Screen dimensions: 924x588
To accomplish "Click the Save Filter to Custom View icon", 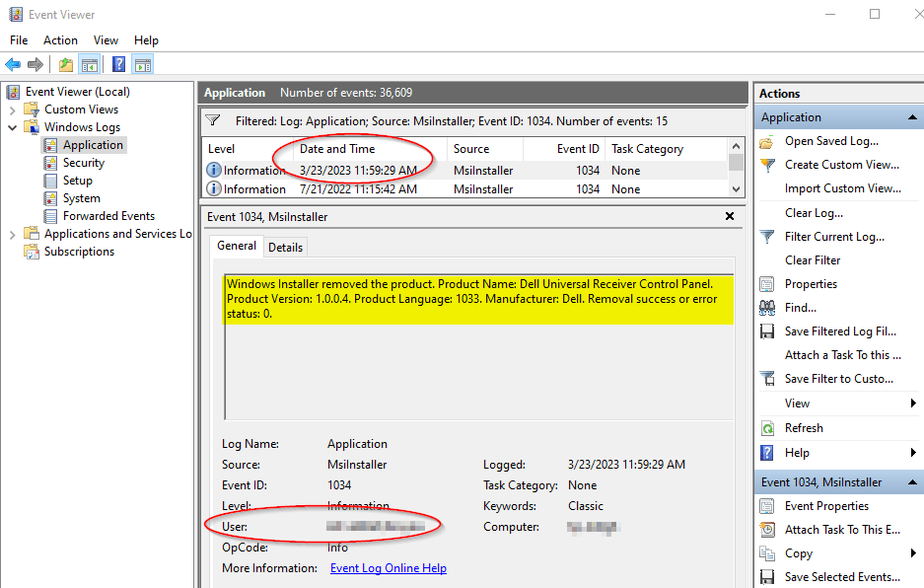I will (767, 379).
